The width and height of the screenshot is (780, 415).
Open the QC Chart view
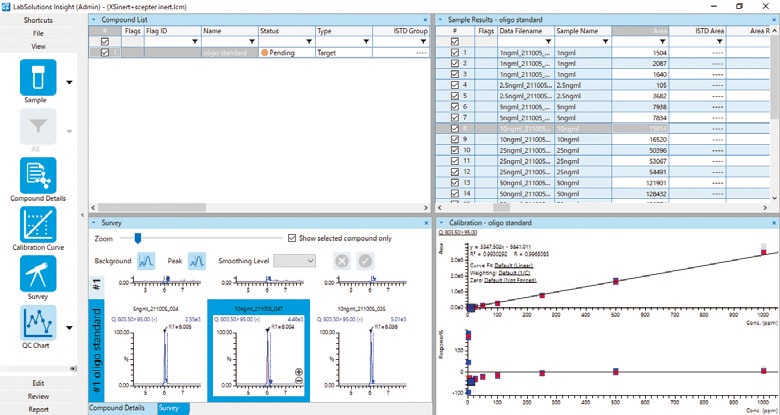point(38,323)
